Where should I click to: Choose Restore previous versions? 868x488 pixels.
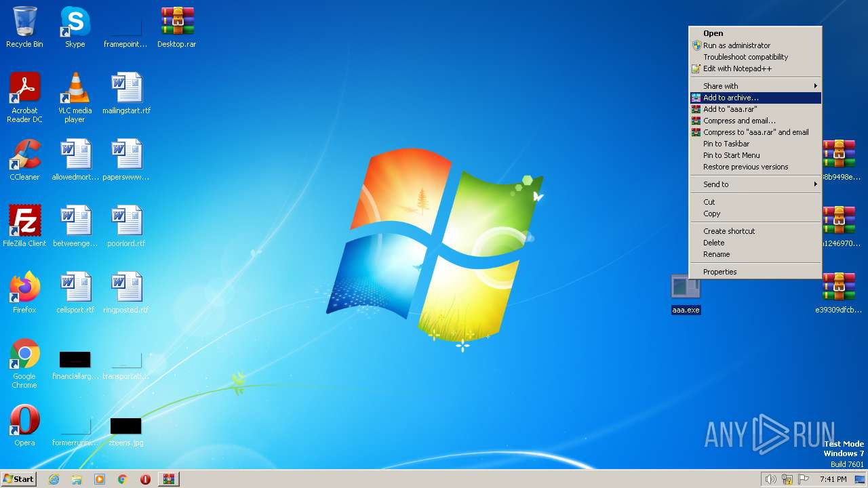pos(755,167)
